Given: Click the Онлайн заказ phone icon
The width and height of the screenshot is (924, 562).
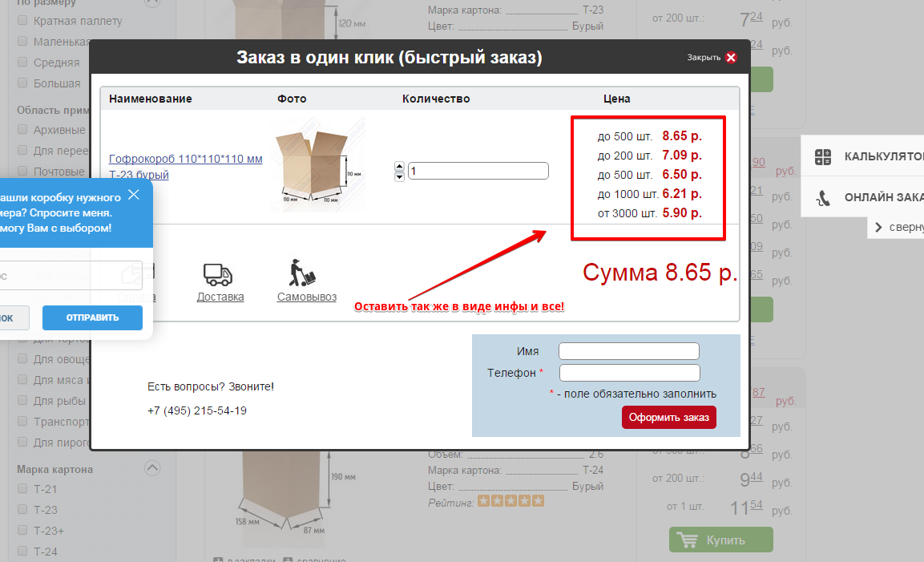Looking at the screenshot, I should tap(822, 197).
